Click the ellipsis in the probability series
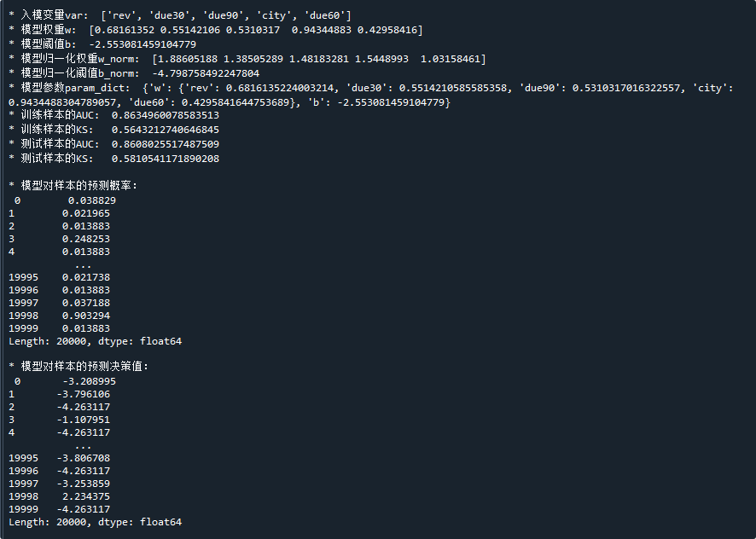 [83, 265]
